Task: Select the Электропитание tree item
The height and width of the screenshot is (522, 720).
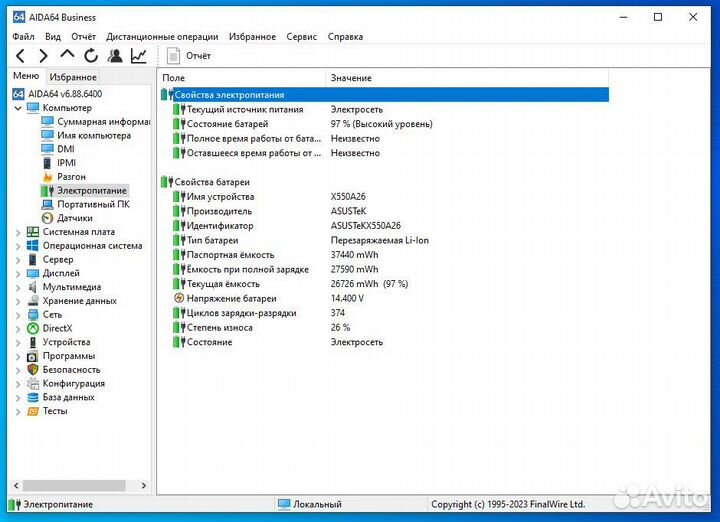Action: pos(91,190)
